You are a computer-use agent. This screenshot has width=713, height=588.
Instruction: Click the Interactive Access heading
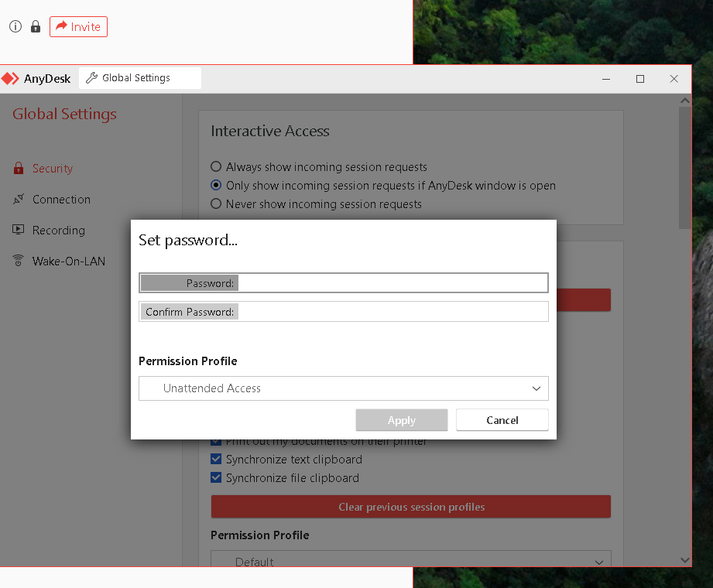(x=270, y=132)
